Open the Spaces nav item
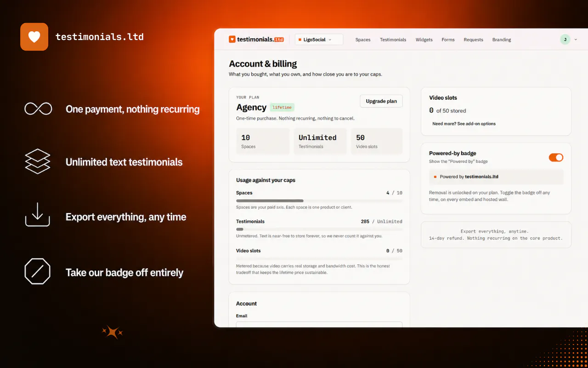This screenshot has width=588, height=368. point(363,40)
